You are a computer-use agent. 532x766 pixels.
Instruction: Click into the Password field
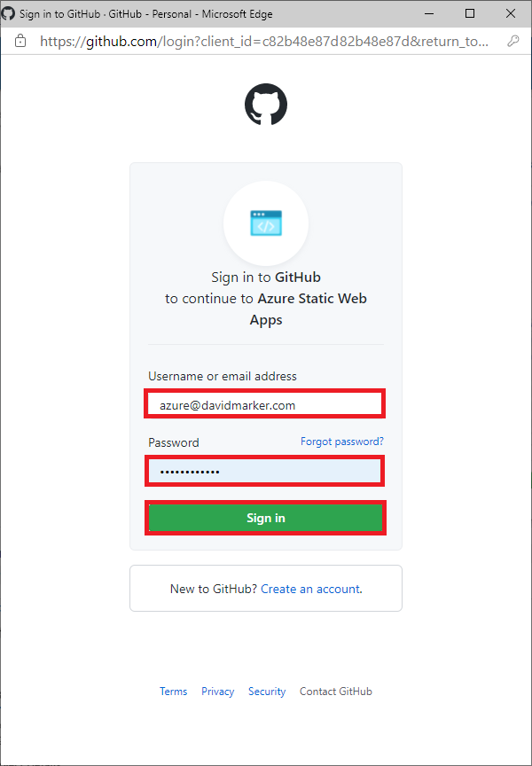point(265,471)
